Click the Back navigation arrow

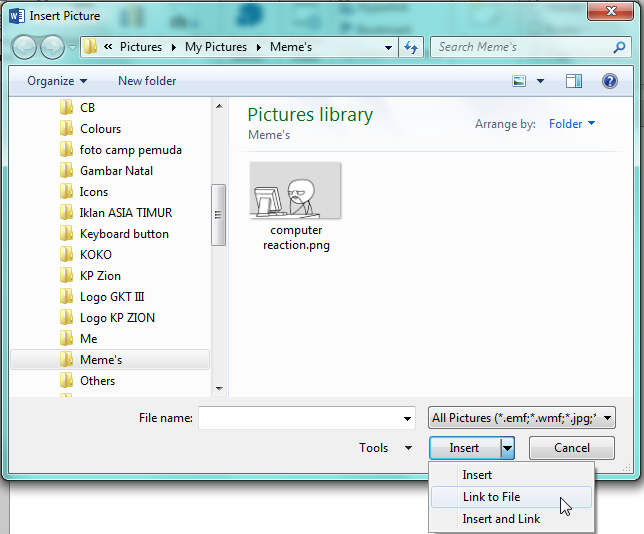pyautogui.click(x=25, y=48)
